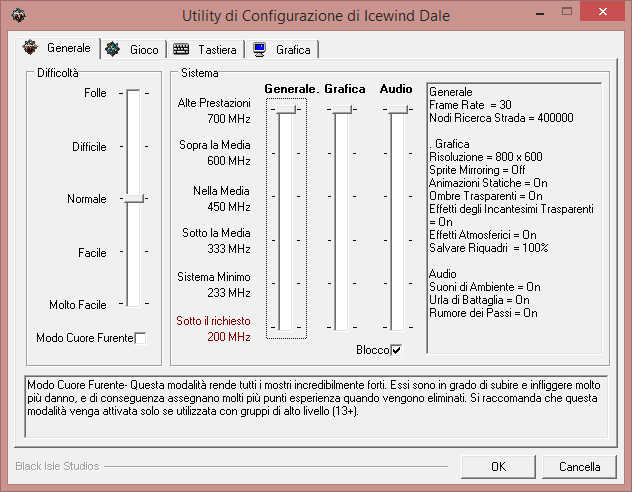Click the Audio system slider thumb
632x492 pixels.
coord(398,109)
